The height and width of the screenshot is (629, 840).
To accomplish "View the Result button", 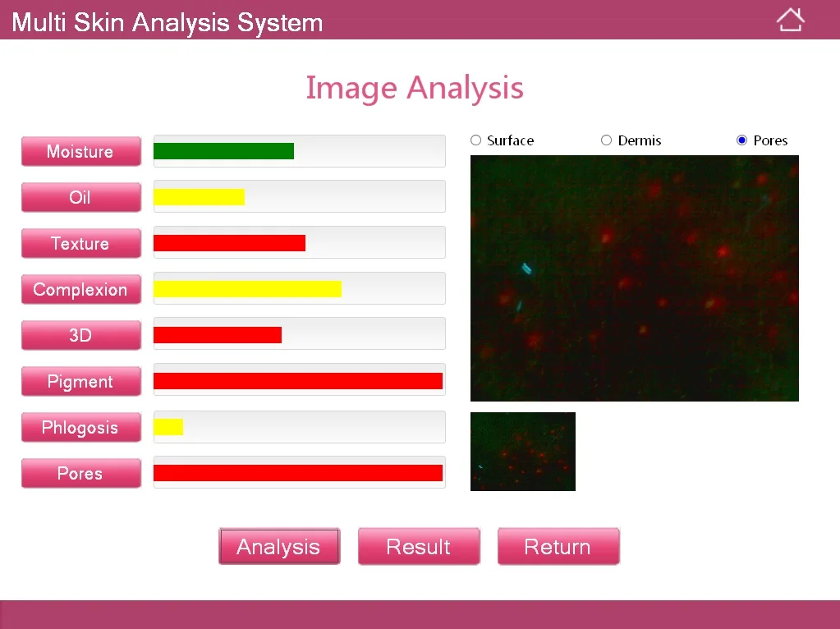I will click(419, 547).
